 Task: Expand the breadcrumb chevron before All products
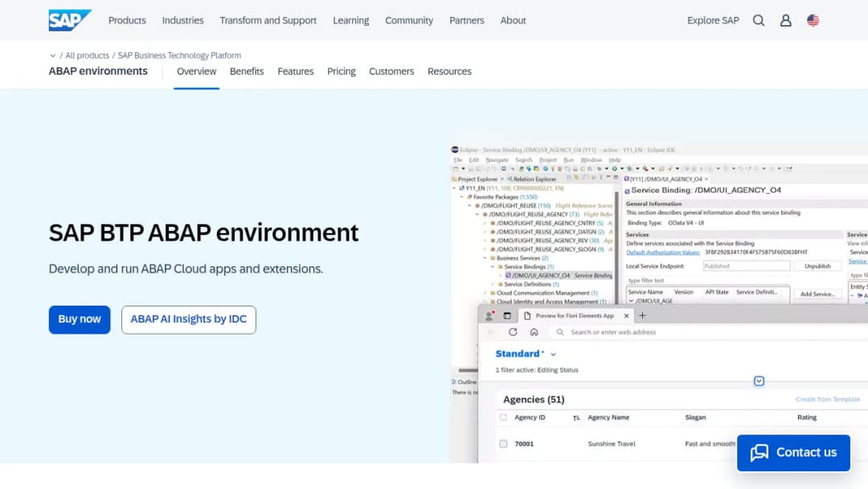click(x=52, y=55)
